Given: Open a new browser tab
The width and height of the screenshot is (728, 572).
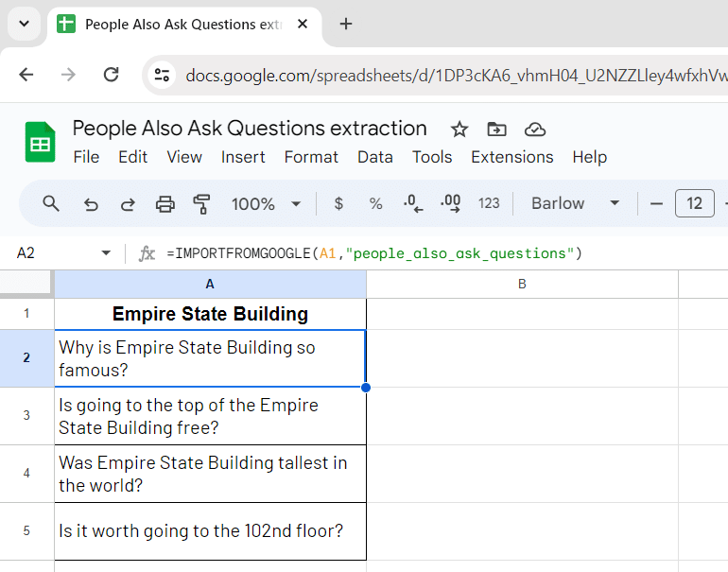Looking at the screenshot, I should coord(346,24).
